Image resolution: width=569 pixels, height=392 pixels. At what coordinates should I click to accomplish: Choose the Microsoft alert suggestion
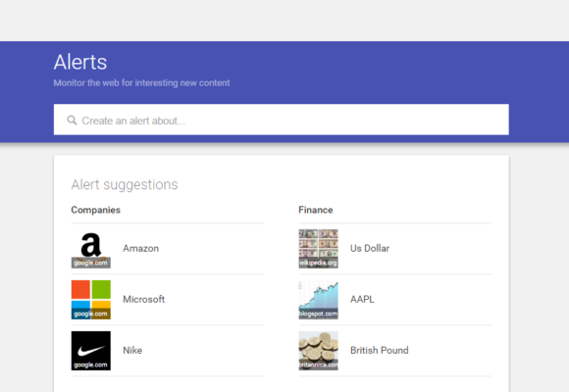coord(168,300)
